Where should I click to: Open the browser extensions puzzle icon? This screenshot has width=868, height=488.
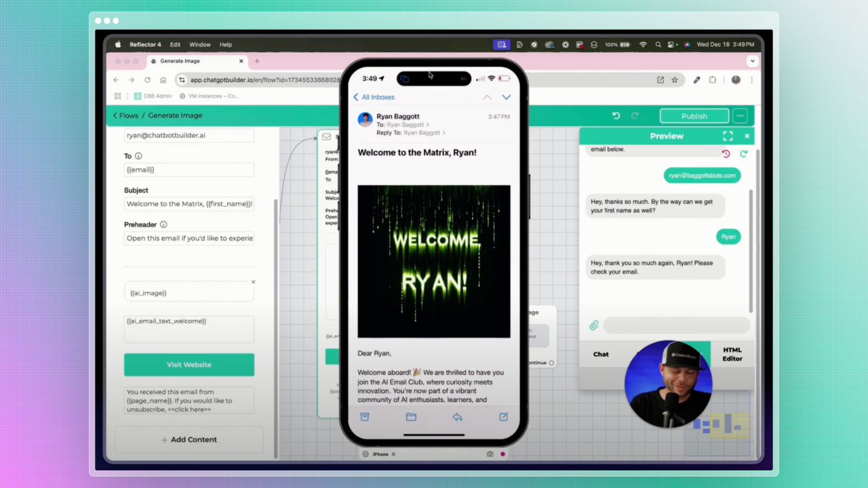pyautogui.click(x=713, y=80)
